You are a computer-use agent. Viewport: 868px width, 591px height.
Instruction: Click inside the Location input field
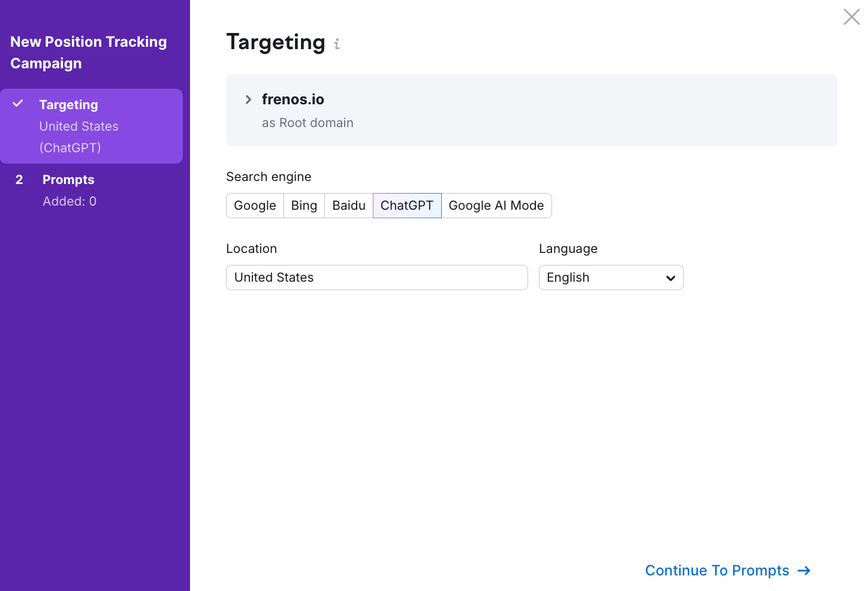coord(376,278)
